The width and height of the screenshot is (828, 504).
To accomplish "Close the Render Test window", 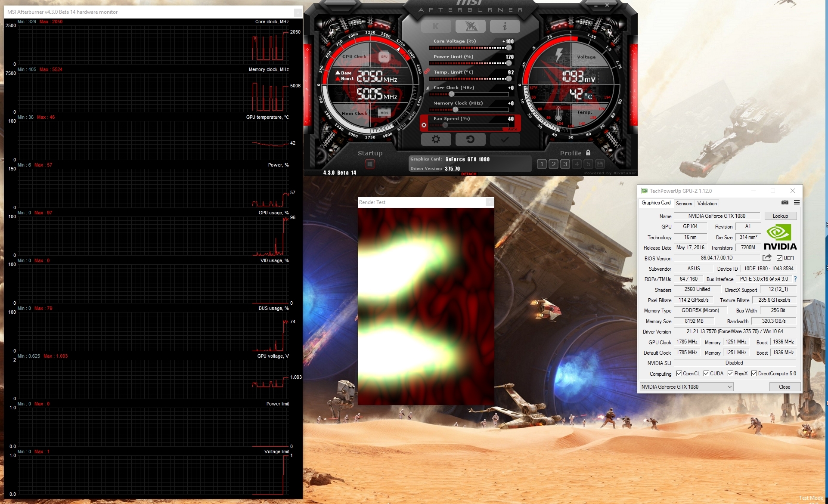I will coord(490,202).
